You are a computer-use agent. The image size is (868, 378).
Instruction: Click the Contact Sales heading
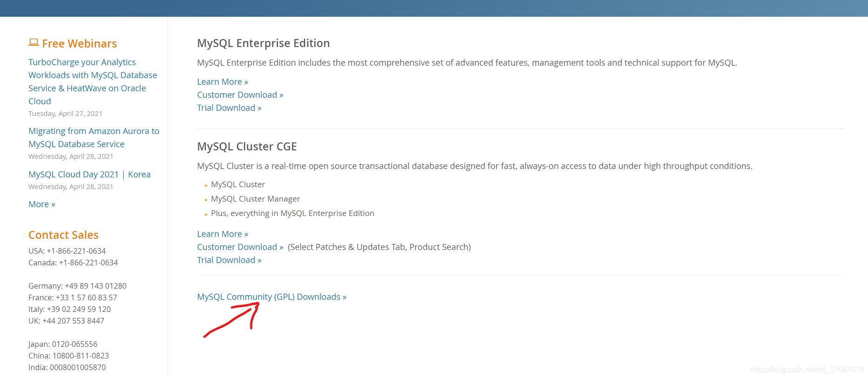pos(63,235)
